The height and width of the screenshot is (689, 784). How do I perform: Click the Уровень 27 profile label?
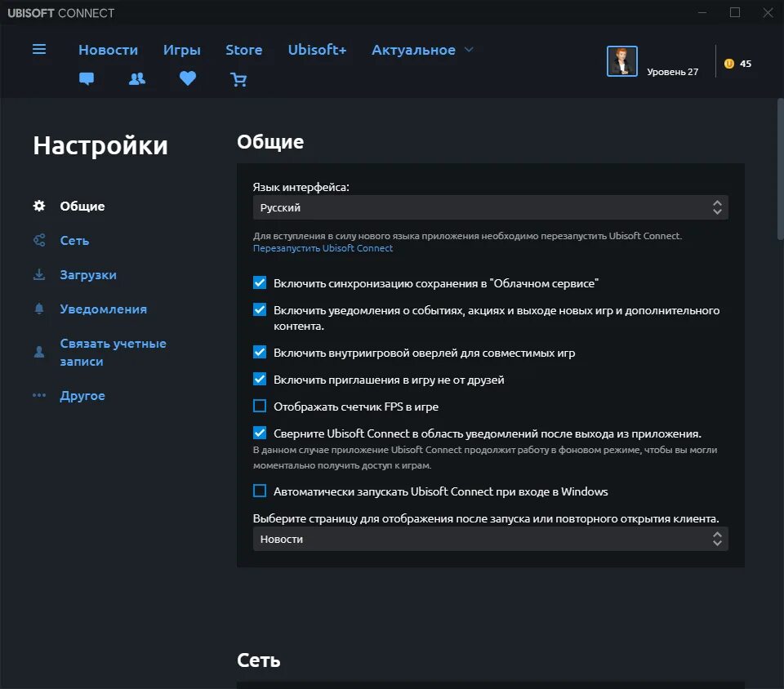(672, 72)
